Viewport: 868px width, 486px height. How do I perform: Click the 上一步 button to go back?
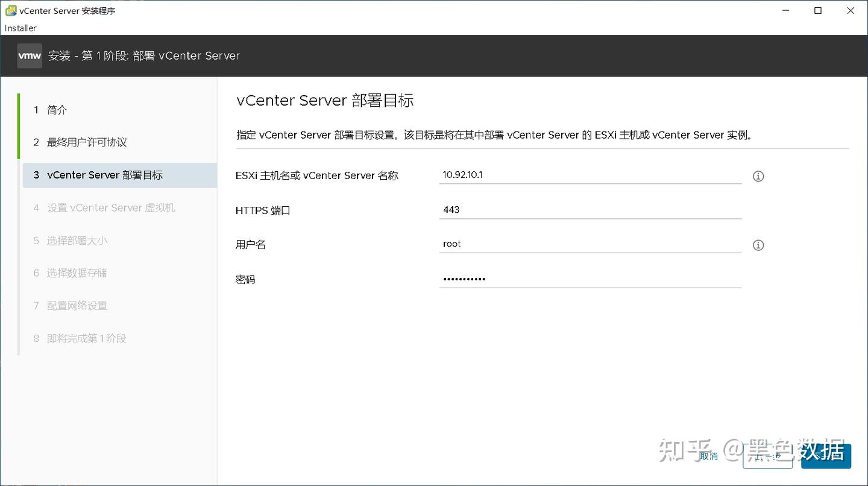pyautogui.click(x=768, y=456)
